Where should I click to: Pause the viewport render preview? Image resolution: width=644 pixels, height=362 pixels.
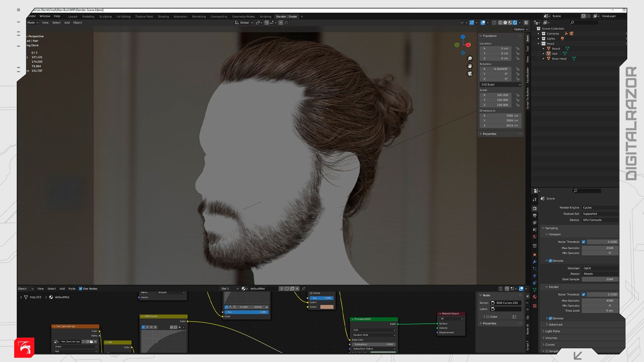pos(526,23)
